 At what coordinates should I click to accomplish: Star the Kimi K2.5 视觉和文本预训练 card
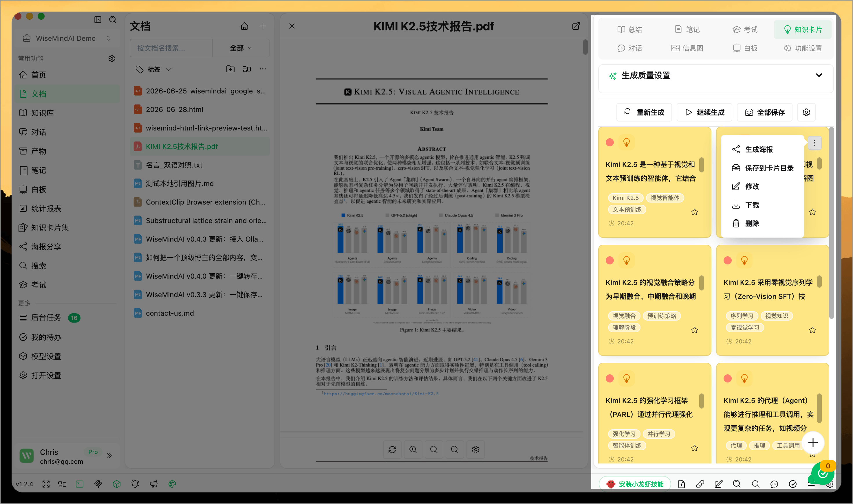pyautogui.click(x=695, y=212)
